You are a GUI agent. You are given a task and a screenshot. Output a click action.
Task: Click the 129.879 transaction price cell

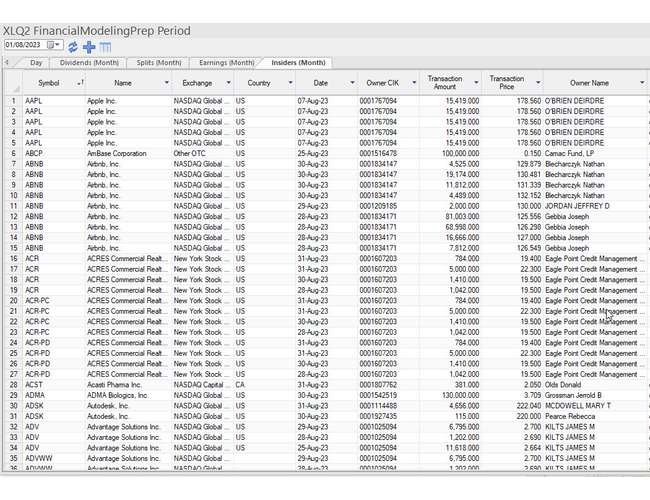point(512,164)
